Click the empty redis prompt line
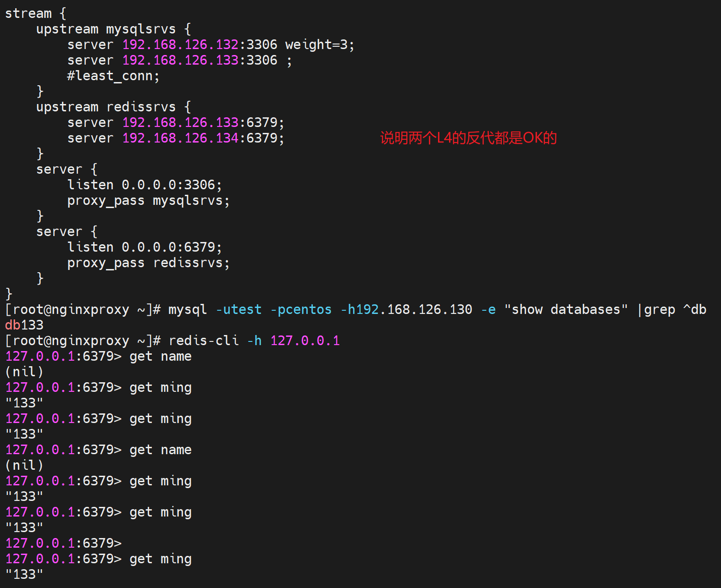The width and height of the screenshot is (721, 588). (63, 544)
